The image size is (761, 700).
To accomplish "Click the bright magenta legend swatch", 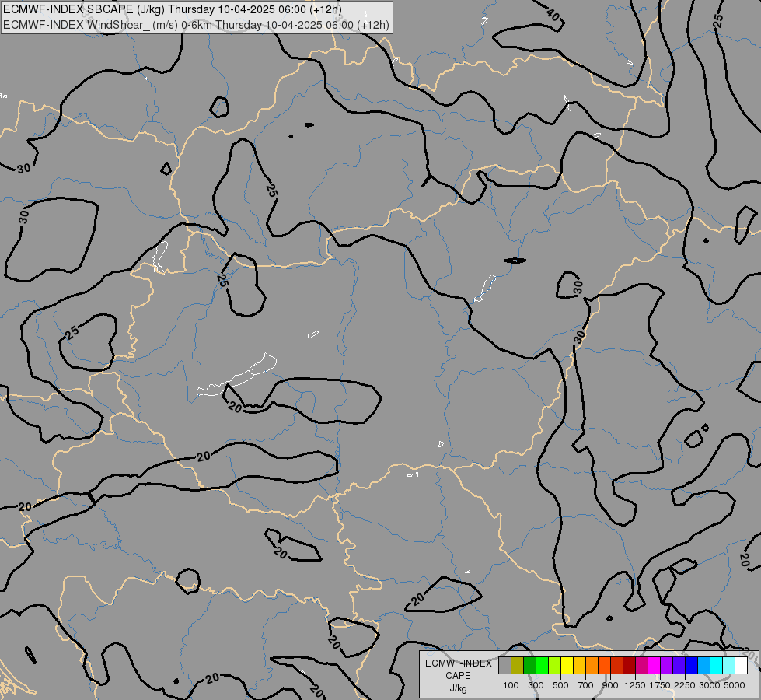I will [x=654, y=666].
